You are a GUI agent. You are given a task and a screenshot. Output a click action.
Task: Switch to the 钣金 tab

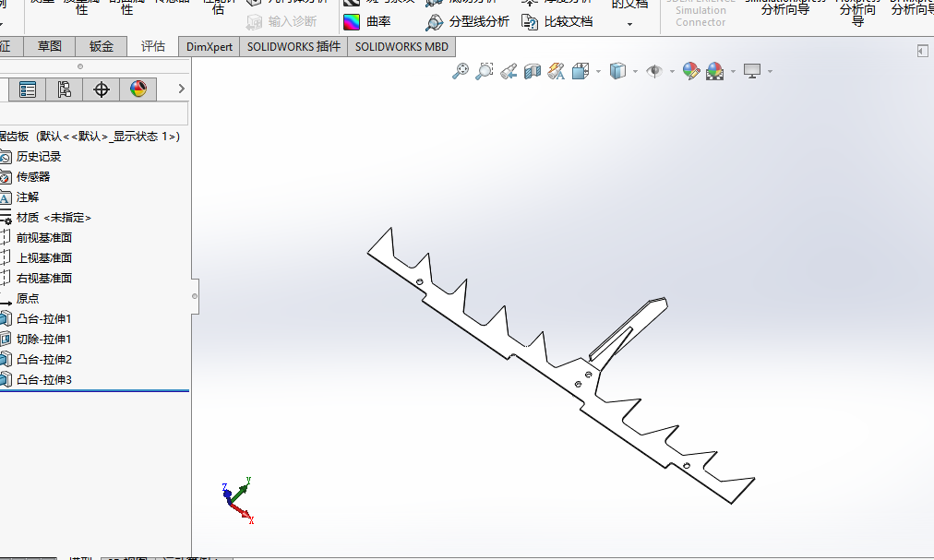102,46
